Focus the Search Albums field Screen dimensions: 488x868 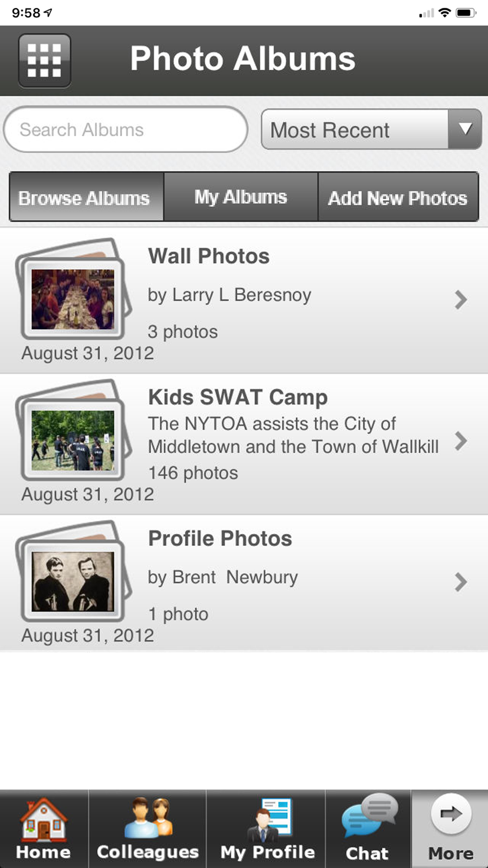tap(125, 129)
